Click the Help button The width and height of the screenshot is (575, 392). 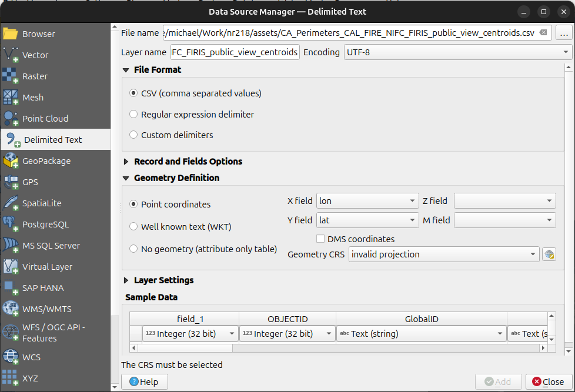click(x=144, y=382)
